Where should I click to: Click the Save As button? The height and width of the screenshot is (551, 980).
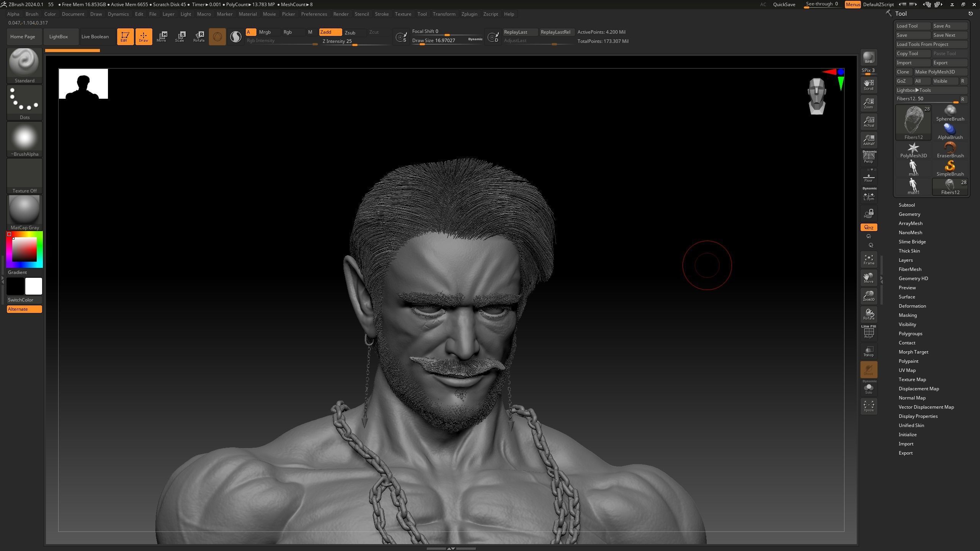click(x=950, y=26)
